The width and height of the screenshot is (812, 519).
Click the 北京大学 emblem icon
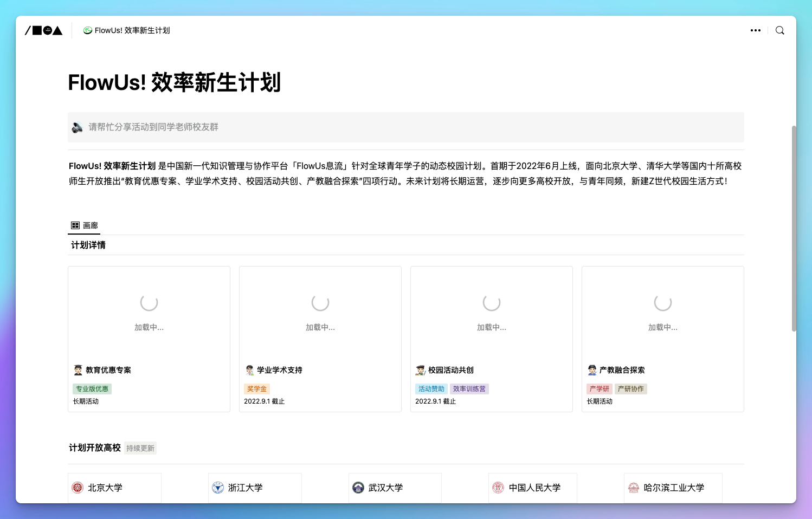[x=78, y=488]
